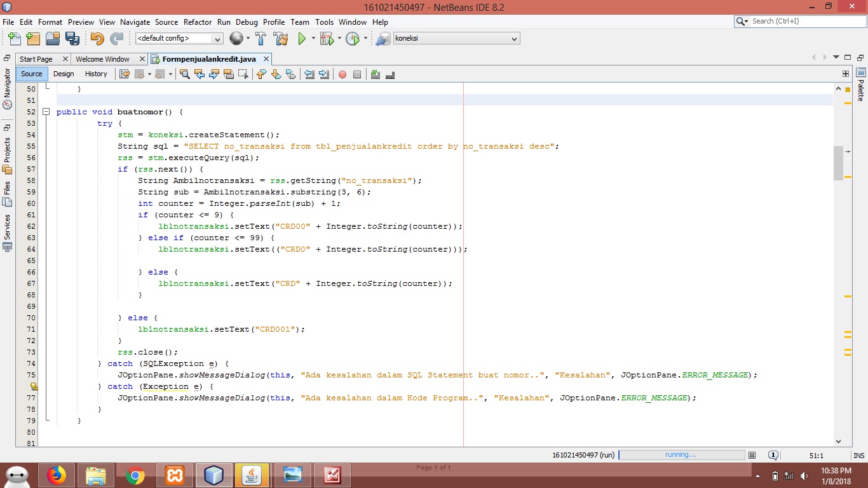Open the Refactor menu
This screenshot has height=488, width=868.
click(x=196, y=22)
